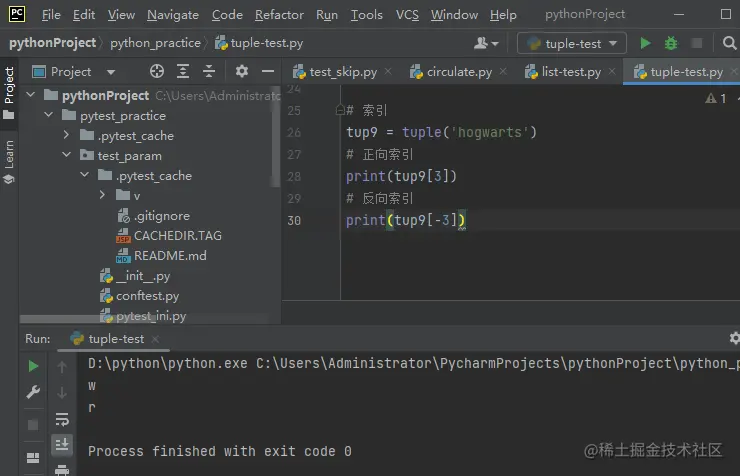Collapse the pytest_practice folder
This screenshot has width=740, height=476.
(49, 115)
